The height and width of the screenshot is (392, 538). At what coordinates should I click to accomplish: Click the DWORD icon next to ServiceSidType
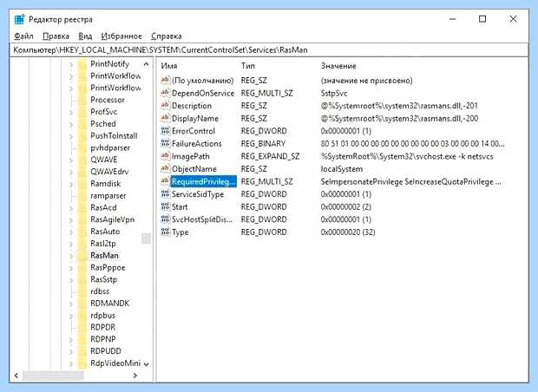point(165,194)
